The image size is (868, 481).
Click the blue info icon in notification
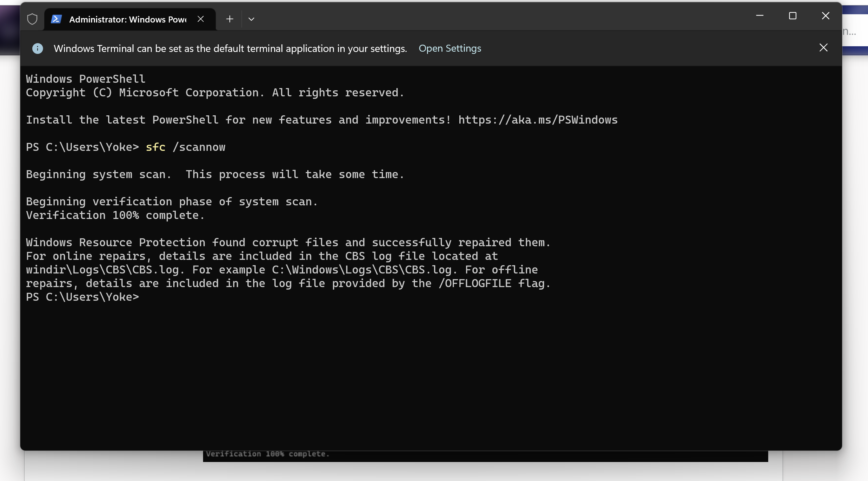tap(37, 48)
